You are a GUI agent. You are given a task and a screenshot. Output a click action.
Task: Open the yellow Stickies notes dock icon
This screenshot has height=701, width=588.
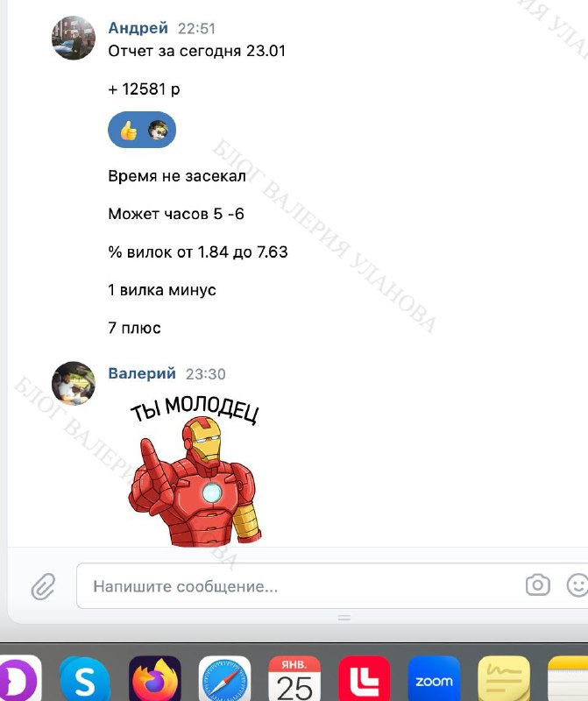pos(504,678)
